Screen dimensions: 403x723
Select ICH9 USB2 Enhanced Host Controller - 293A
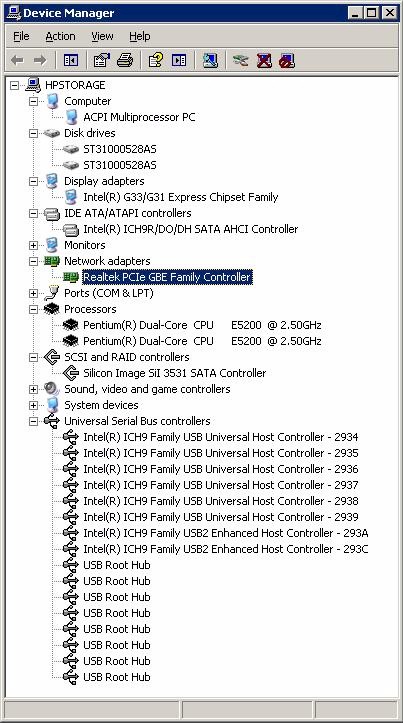[225, 533]
